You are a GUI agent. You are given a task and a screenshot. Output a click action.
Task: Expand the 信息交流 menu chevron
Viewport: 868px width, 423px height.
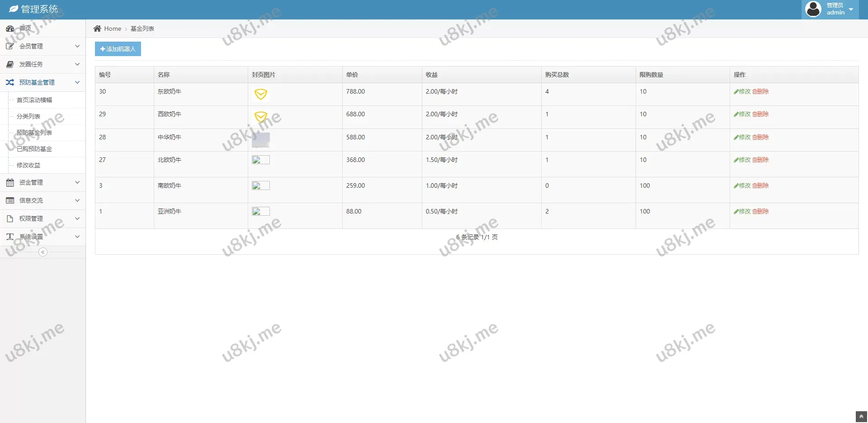pos(77,200)
